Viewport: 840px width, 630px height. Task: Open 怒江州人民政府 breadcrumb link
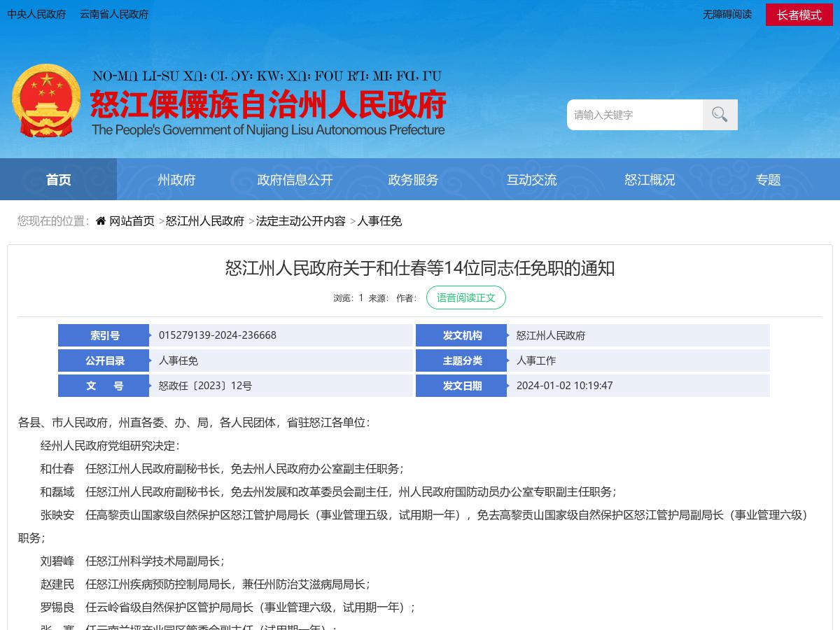click(205, 220)
